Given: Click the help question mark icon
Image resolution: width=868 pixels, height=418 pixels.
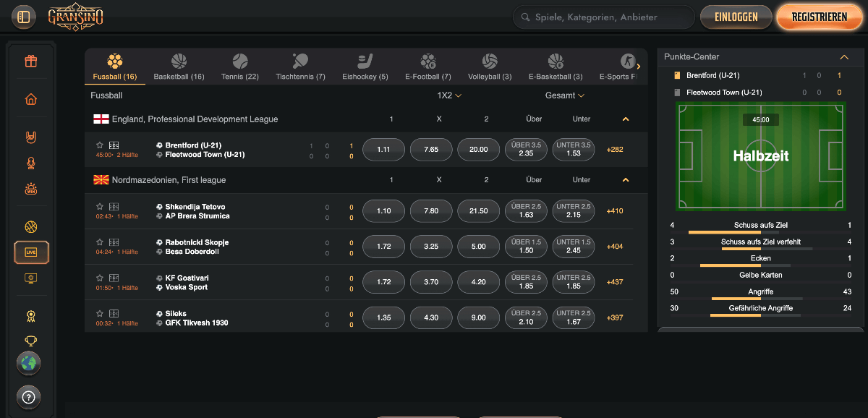Looking at the screenshot, I should click(29, 396).
